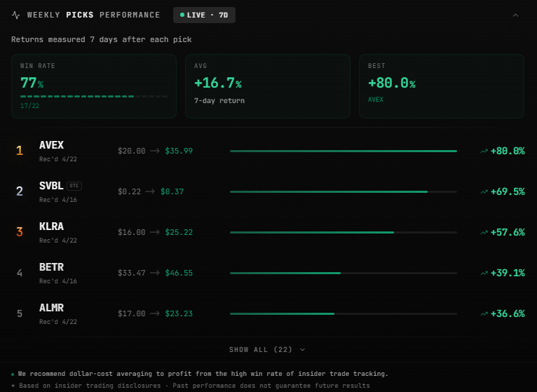Click the pulse activity icon beside Weekly Picks
The width and height of the screenshot is (537, 392).
coord(15,15)
